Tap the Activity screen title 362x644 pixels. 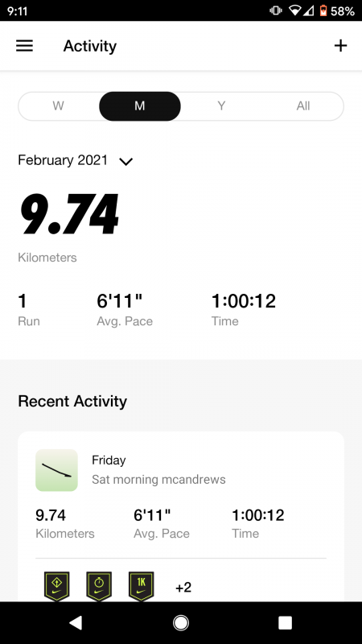pos(90,46)
